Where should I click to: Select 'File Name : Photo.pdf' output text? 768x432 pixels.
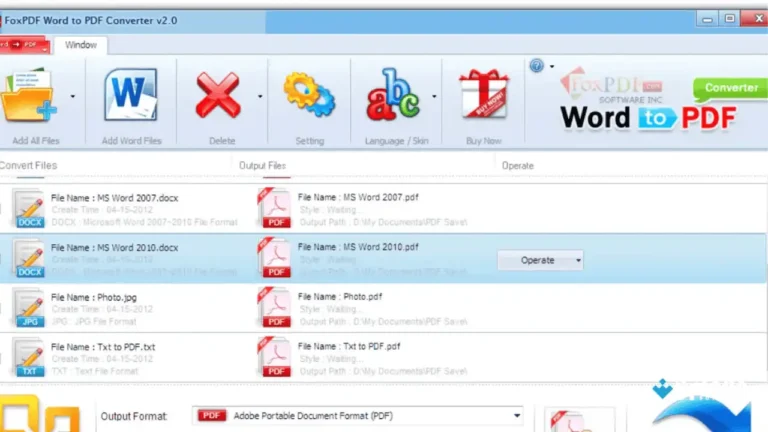click(x=340, y=296)
